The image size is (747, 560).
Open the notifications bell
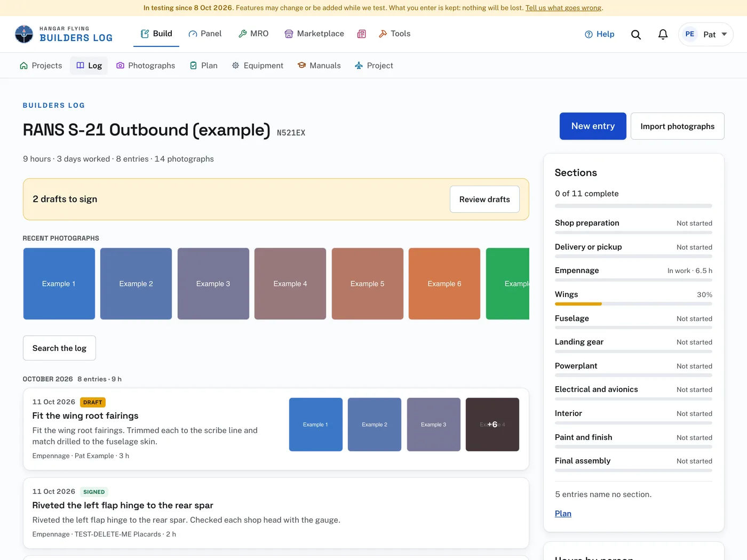pos(663,34)
